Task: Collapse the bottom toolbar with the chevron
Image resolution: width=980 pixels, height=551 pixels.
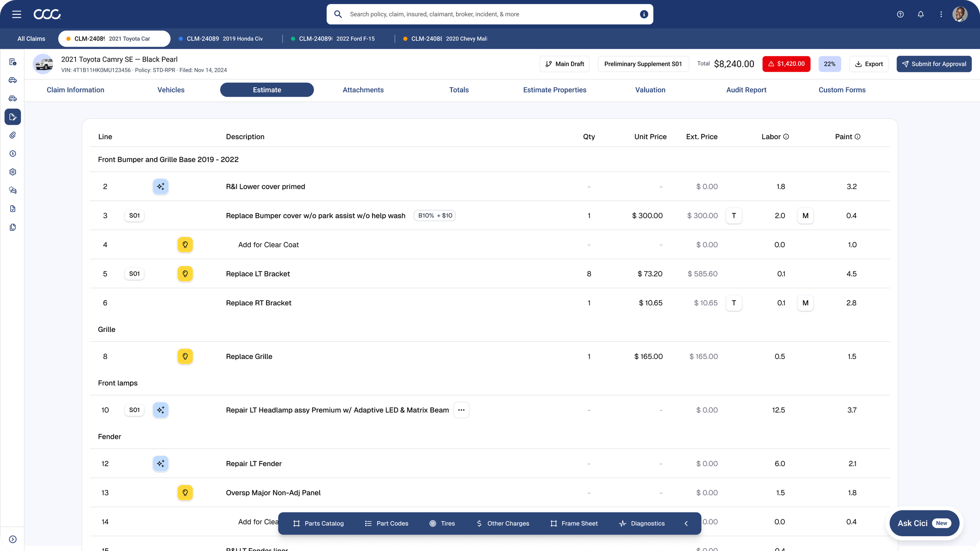Action: [686, 524]
